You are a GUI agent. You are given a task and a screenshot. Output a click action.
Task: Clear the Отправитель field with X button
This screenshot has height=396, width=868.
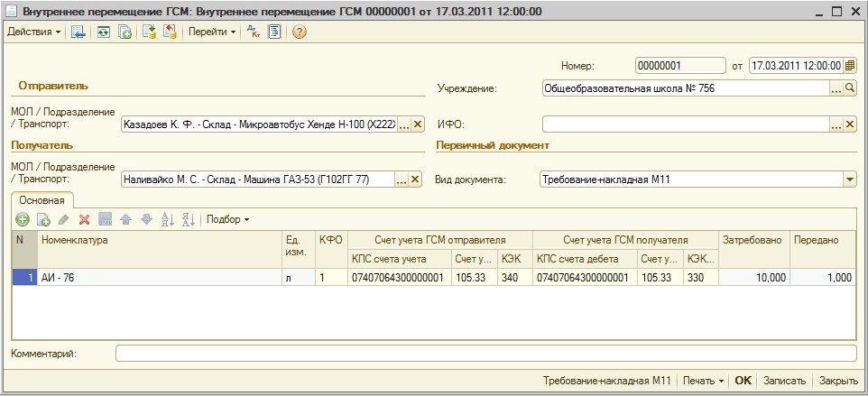416,124
